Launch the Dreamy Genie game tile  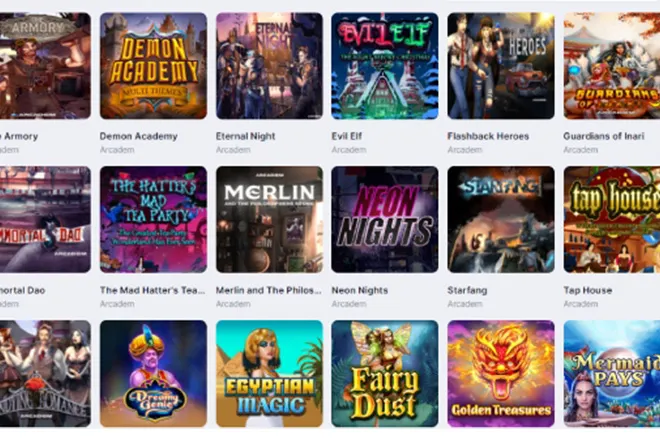click(153, 374)
